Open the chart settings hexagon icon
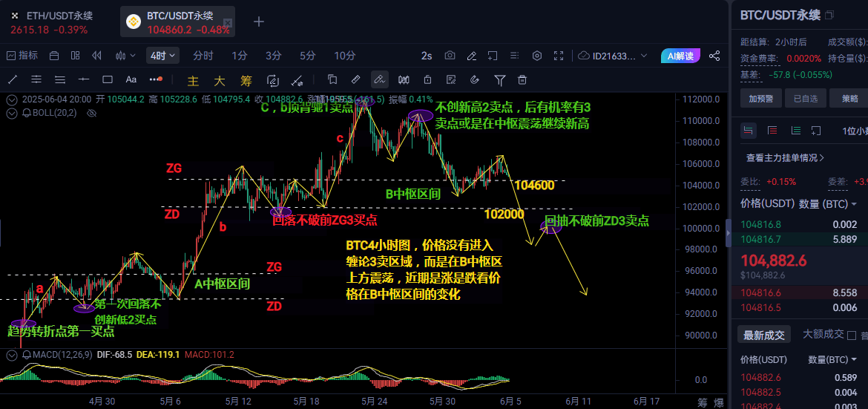 tap(537, 56)
